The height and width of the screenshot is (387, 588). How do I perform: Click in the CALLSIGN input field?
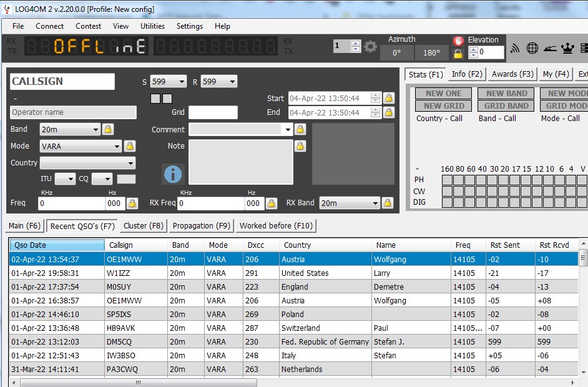[62, 81]
